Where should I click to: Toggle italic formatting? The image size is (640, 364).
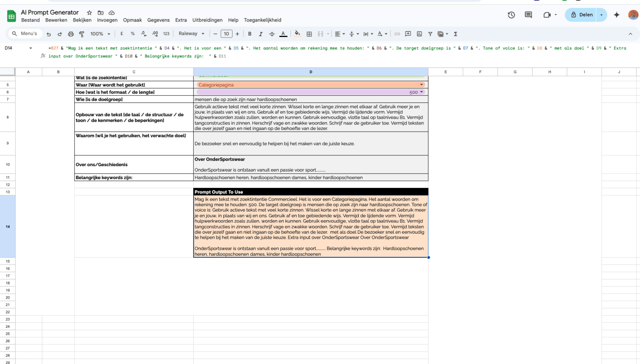point(261,34)
